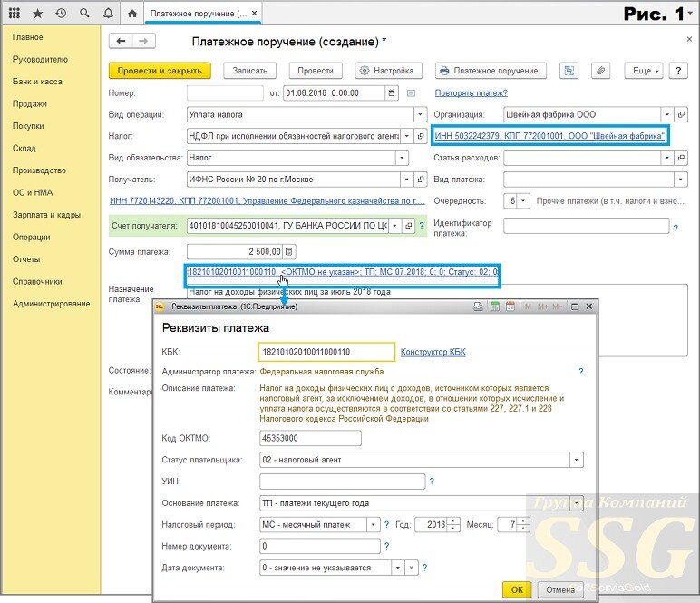The width and height of the screenshot is (700, 603).
Task: Click the save-link icon in dialog title bar
Action: (x=478, y=306)
